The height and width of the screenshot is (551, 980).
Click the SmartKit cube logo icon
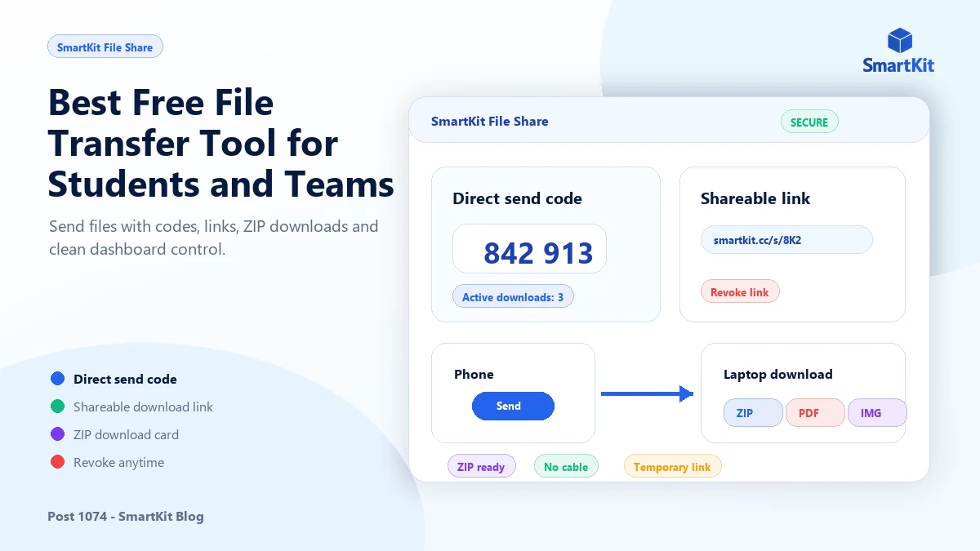pyautogui.click(x=899, y=41)
